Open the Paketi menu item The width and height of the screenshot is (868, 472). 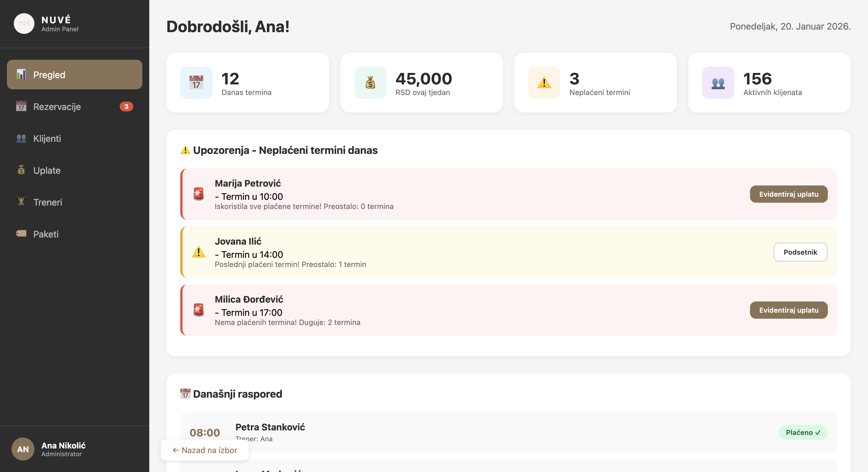tap(74, 234)
